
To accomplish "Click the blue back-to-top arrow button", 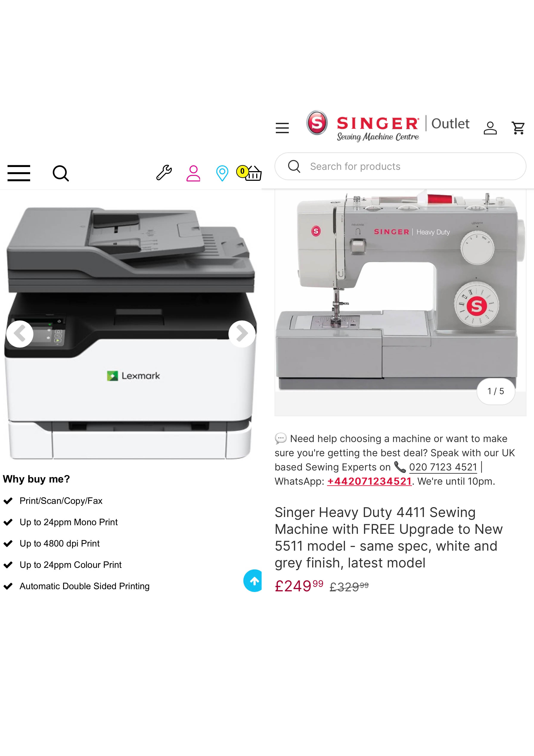I will point(253,581).
